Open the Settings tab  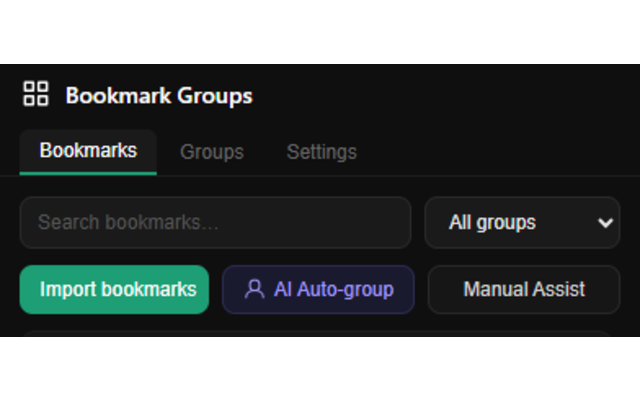tap(322, 152)
